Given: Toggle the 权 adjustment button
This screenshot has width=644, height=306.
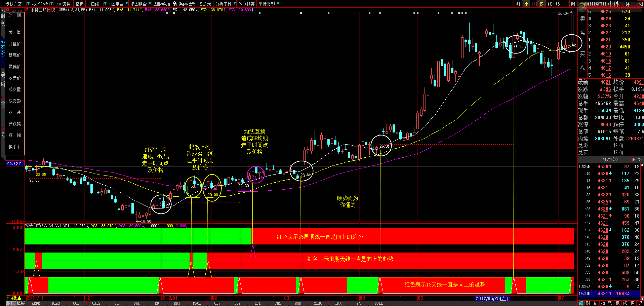Looking at the screenshot, I should click(542, 4).
